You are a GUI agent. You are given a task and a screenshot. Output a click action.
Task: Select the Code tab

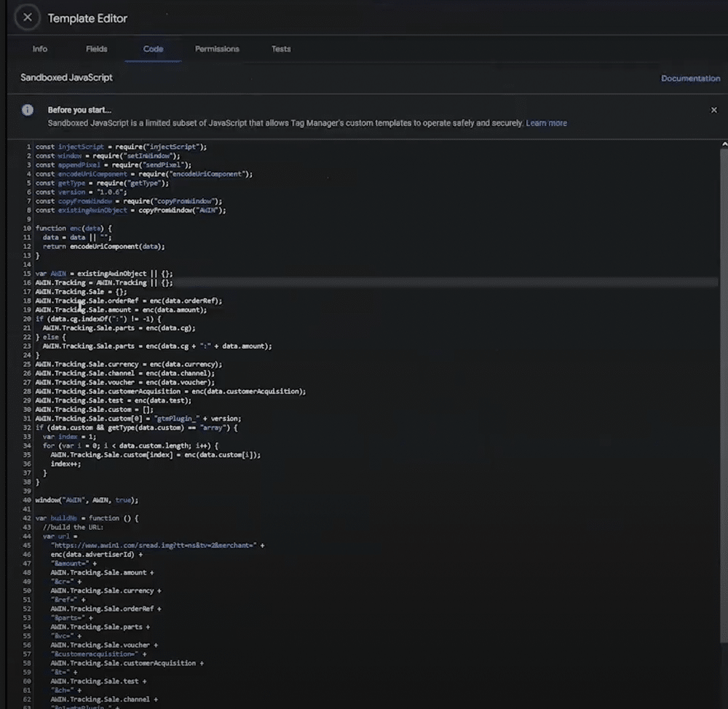tap(153, 49)
